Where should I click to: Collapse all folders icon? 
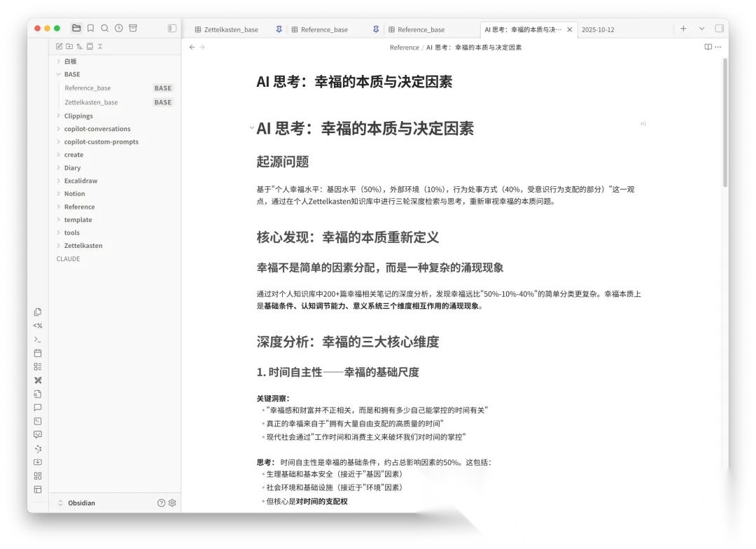pyautogui.click(x=100, y=46)
